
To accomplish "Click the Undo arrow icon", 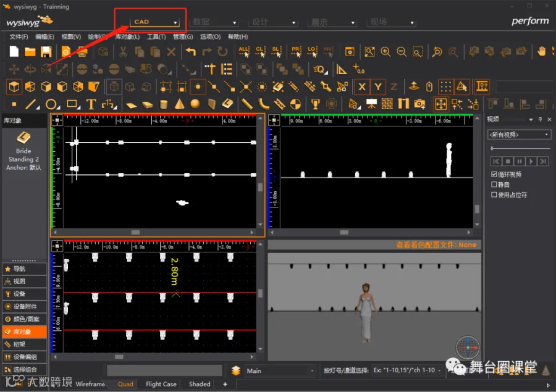I will [191, 52].
